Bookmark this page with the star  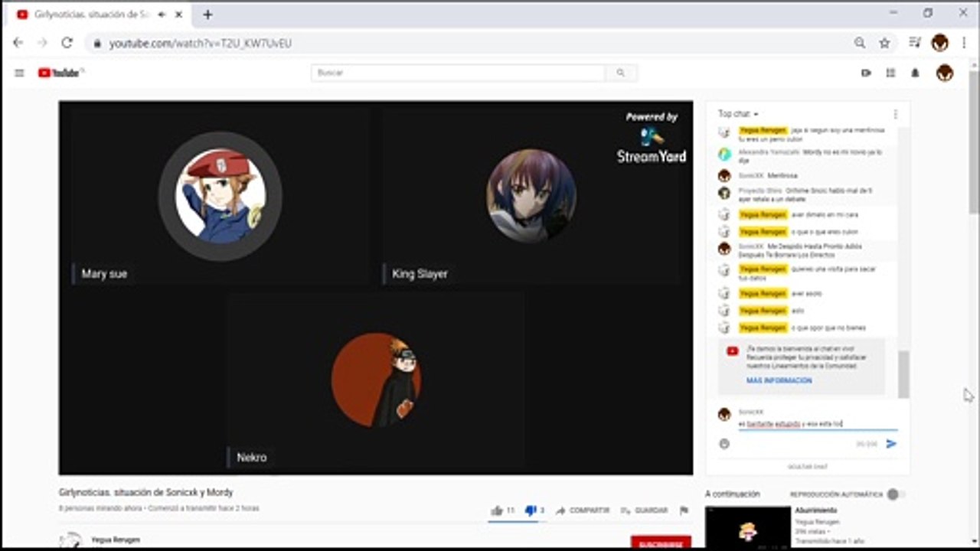pos(884,43)
